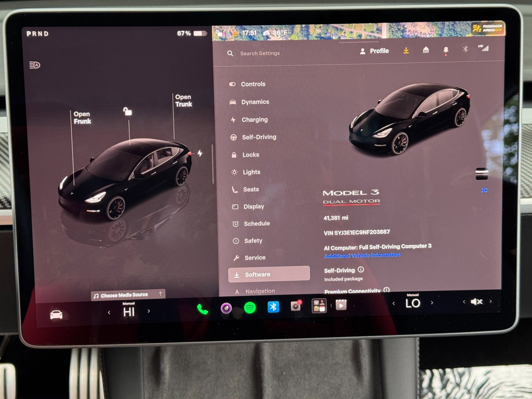Viewport: 532px width, 399px height.
Task: Launch the purple Camera app icon
Action: click(226, 308)
